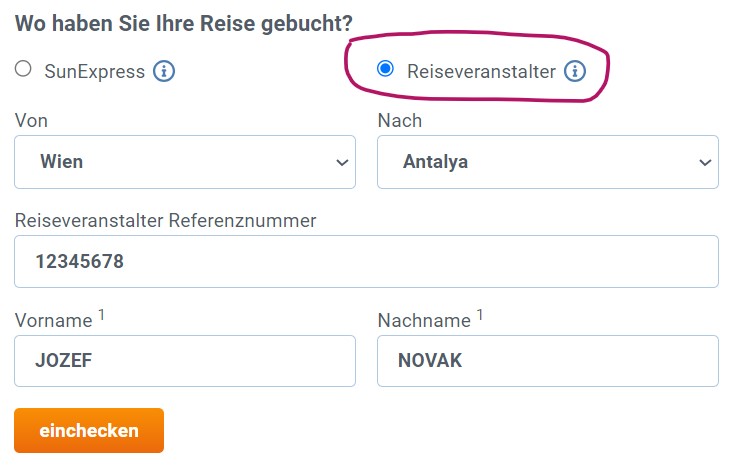Click the info icon next to SunExpress
Image resolution: width=742 pixels, height=470 pixels.
tap(164, 71)
